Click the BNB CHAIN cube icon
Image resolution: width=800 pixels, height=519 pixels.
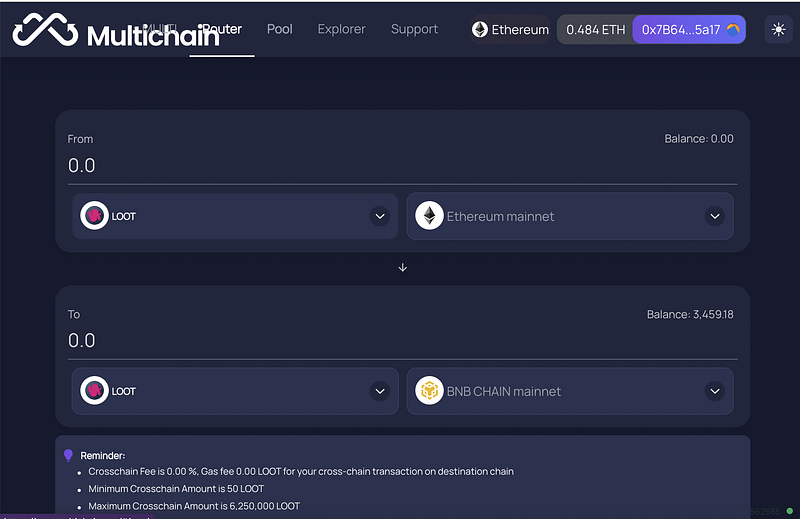(x=429, y=391)
